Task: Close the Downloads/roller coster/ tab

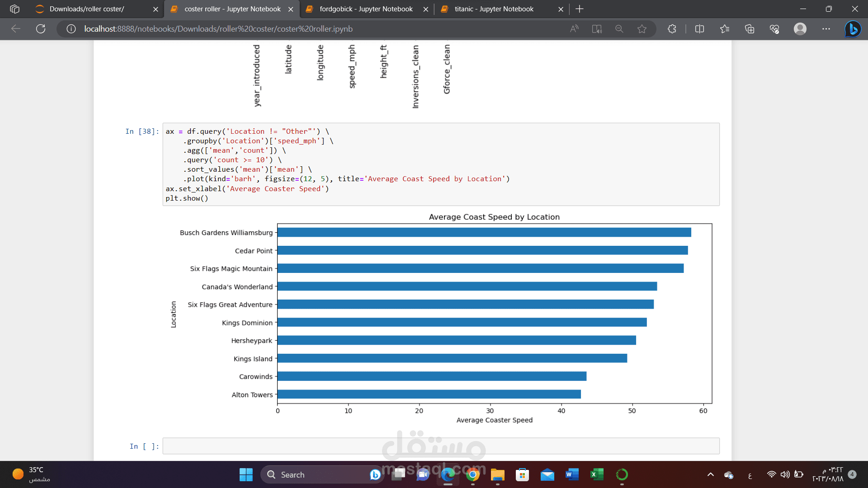Action: (x=156, y=9)
